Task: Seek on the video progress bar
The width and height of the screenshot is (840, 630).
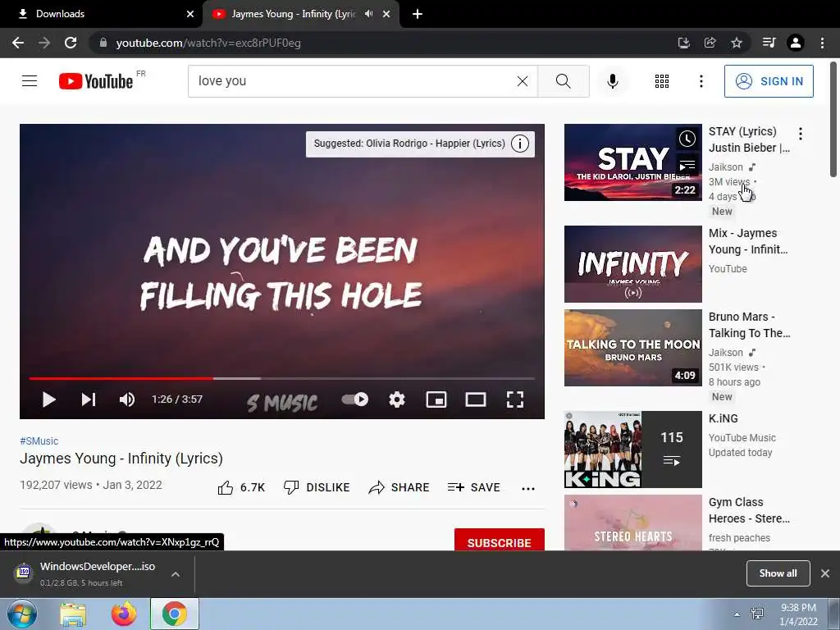Action: point(282,379)
